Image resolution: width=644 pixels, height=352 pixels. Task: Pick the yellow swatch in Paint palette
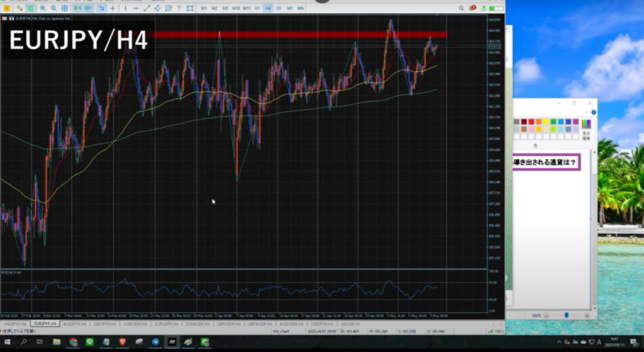546,122
